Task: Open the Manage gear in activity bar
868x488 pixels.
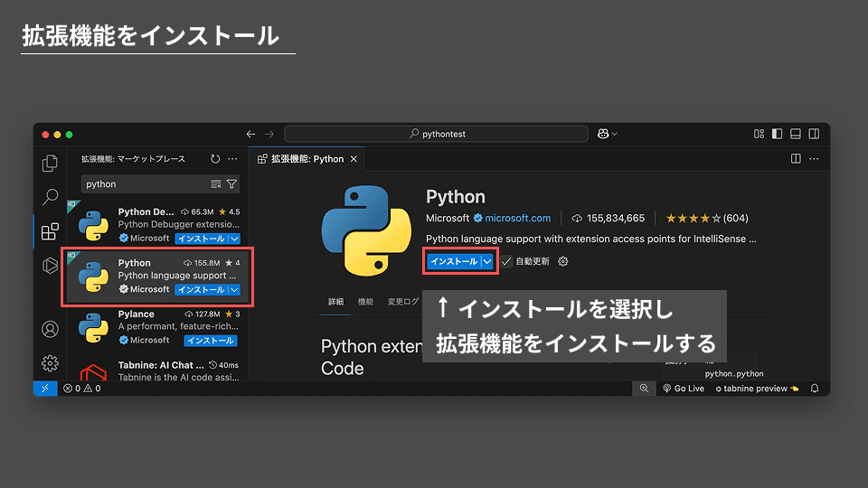Action: click(x=50, y=363)
